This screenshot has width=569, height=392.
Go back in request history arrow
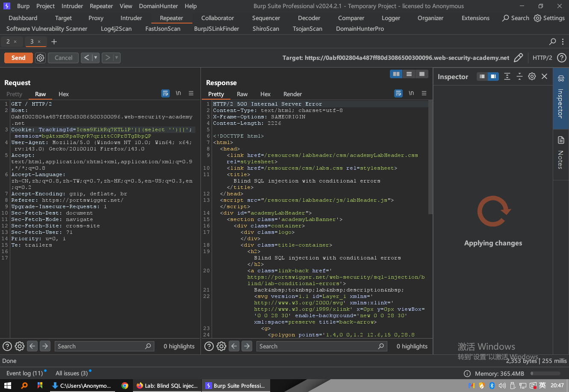click(86, 58)
